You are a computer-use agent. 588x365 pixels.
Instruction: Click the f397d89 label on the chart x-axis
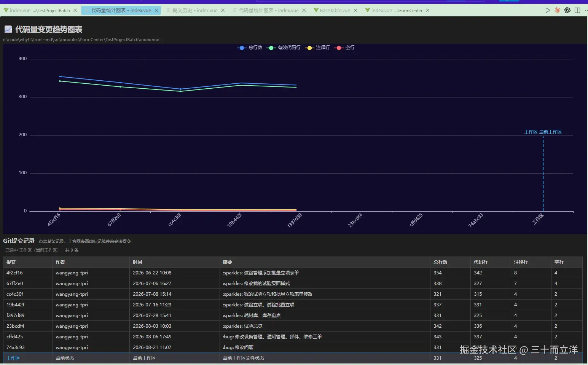pyautogui.click(x=295, y=220)
